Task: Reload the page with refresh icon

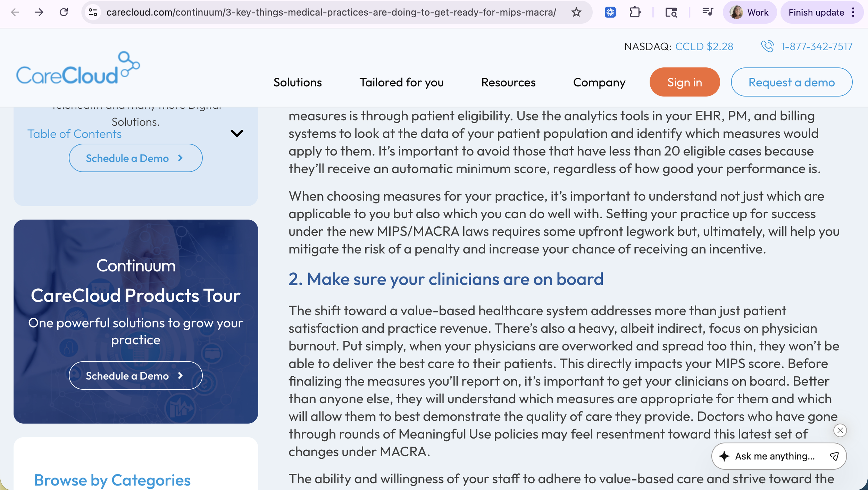Action: pos(64,12)
